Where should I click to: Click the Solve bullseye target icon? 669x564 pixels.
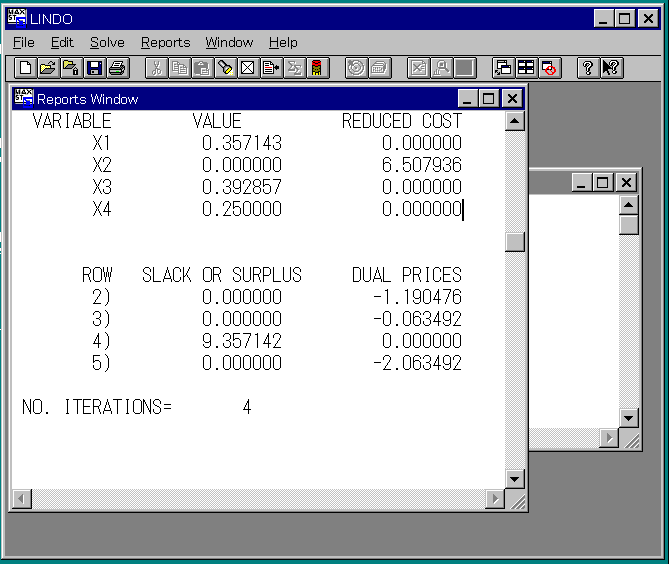click(x=356, y=68)
